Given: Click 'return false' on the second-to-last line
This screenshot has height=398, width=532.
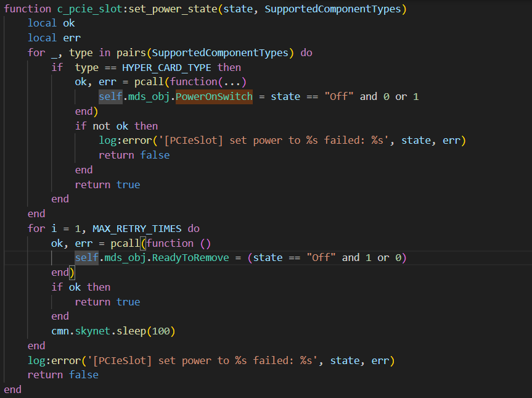Looking at the screenshot, I should click(x=63, y=375).
